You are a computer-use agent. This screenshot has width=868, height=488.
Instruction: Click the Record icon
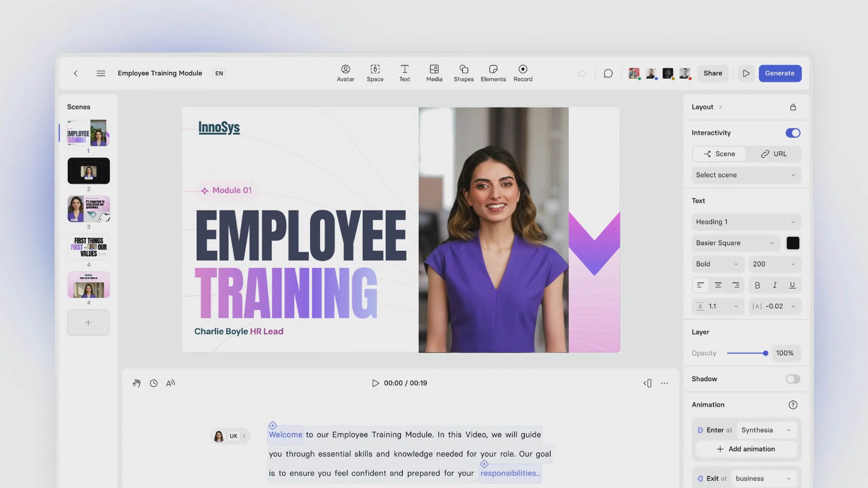(523, 70)
